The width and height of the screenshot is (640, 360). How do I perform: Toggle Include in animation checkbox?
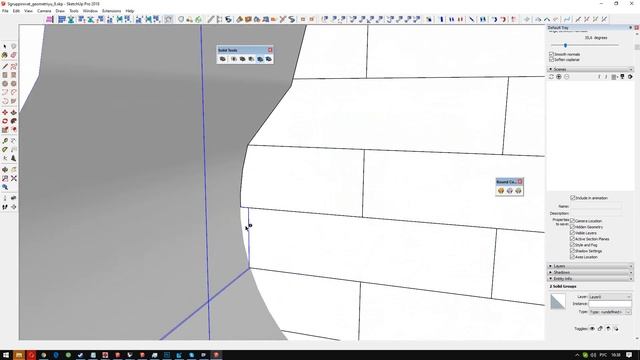(573, 198)
